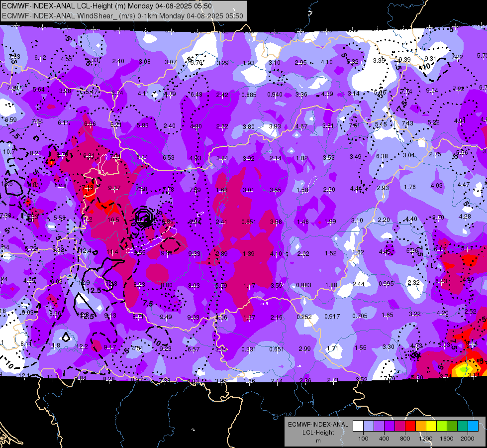Image resolution: width=487 pixels, height=448 pixels.
Task: Click the WindShear 0-1km title line
Action: [122, 16]
